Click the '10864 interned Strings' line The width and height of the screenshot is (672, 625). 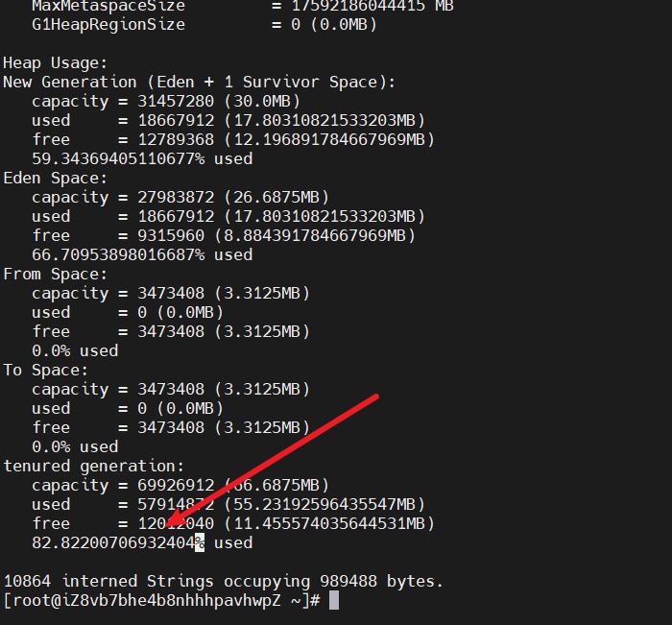point(224,581)
